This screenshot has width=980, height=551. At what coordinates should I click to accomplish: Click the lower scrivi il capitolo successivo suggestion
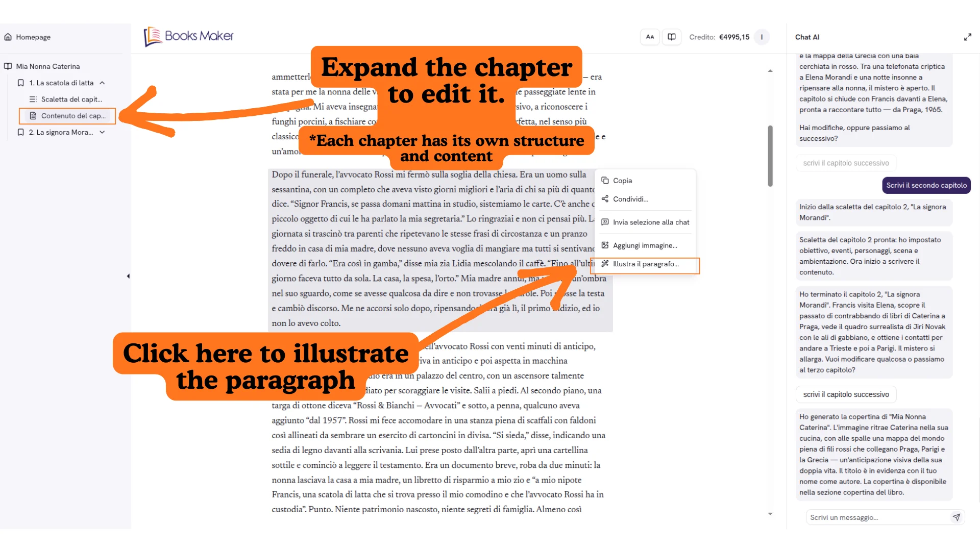click(x=846, y=394)
